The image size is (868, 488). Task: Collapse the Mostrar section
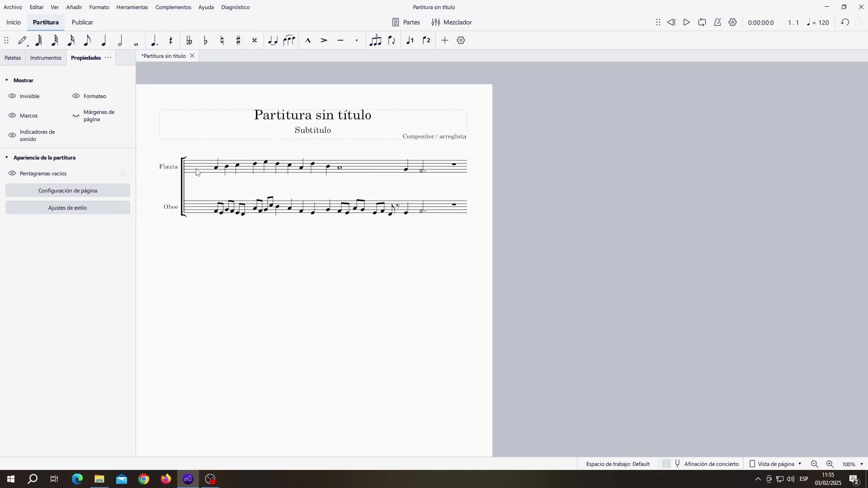click(x=7, y=80)
